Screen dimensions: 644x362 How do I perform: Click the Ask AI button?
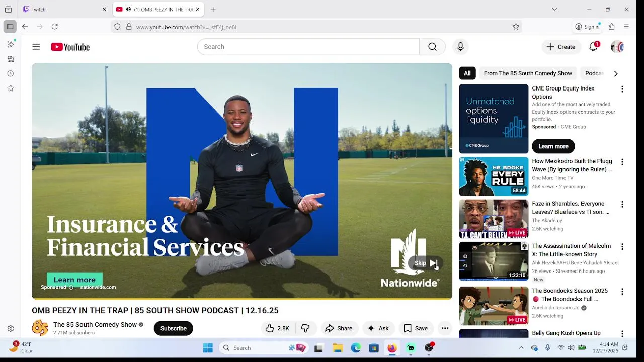tap(378, 328)
